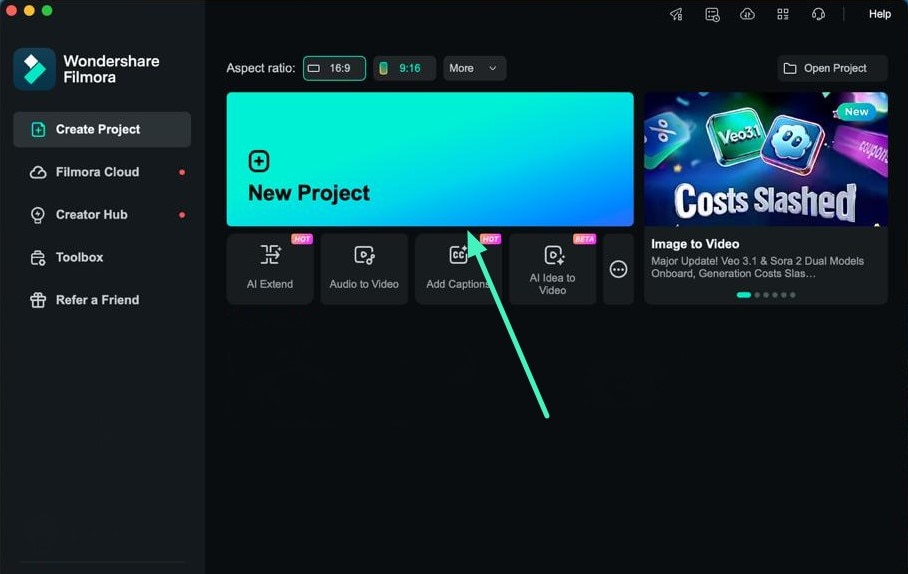Select the 16:9 aspect ratio
The height and width of the screenshot is (574, 908).
334,68
